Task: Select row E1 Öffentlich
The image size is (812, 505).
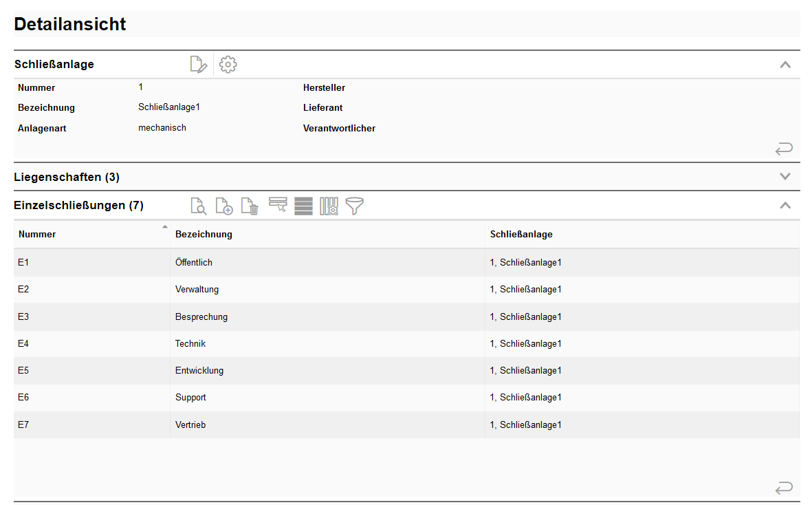Action: pos(194,263)
